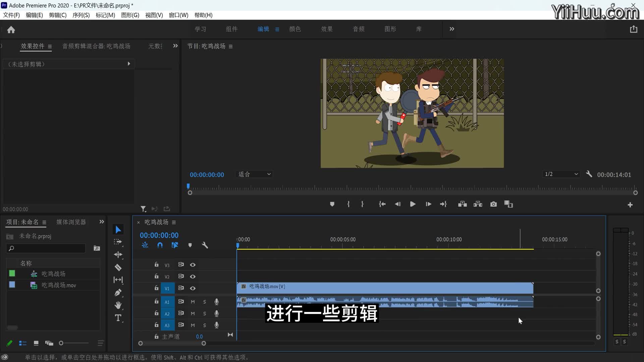Switch to 音频 workspace tab
The image size is (644, 362).
(x=359, y=29)
